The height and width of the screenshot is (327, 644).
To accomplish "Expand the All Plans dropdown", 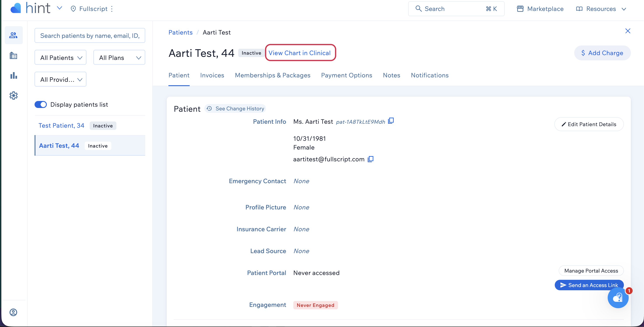I will pos(119,57).
